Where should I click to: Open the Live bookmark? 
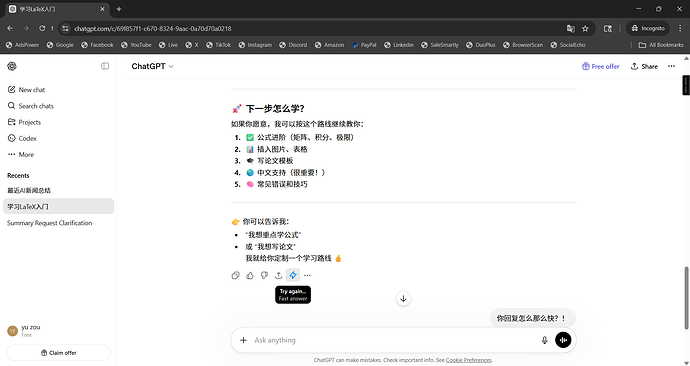click(x=168, y=45)
